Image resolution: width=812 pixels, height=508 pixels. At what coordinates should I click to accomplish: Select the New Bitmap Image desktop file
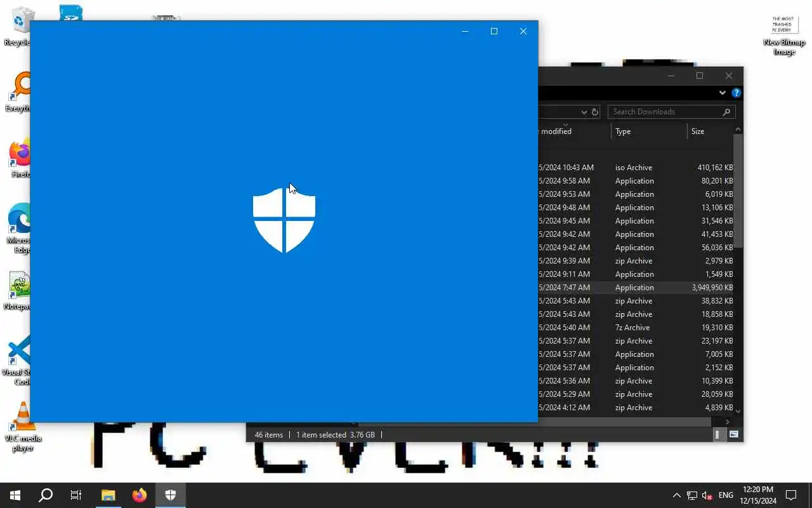point(784,35)
